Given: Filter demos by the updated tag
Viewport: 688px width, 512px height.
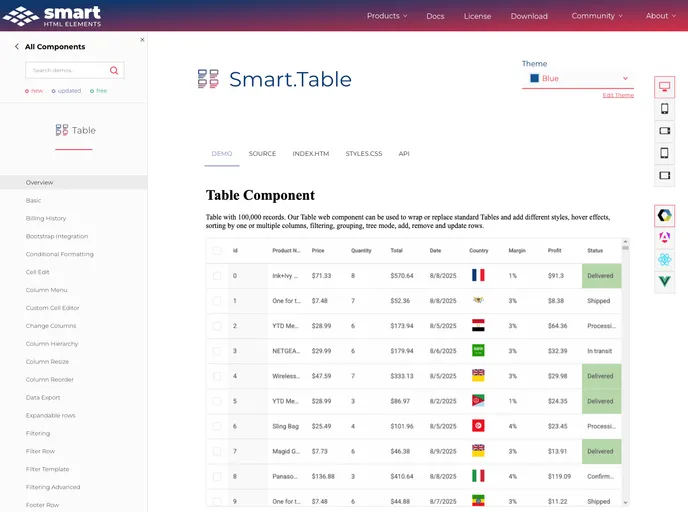Looking at the screenshot, I should [x=66, y=91].
